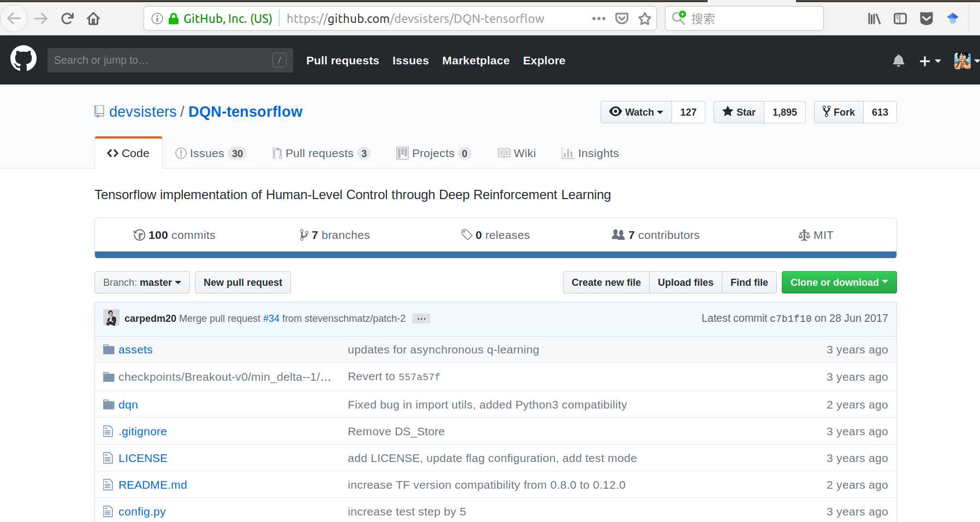Open the assets folder
980x522 pixels.
click(135, 350)
